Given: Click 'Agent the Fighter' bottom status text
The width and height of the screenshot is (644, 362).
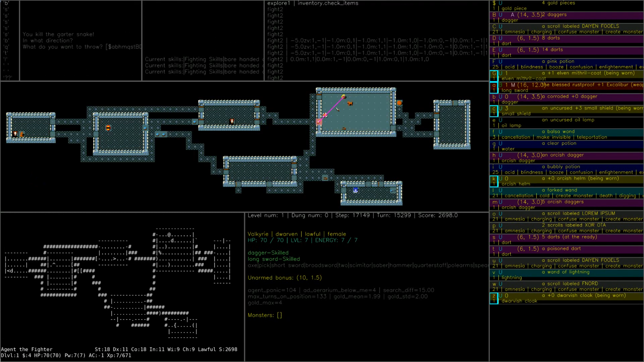Looking at the screenshot, I should coord(27,349).
